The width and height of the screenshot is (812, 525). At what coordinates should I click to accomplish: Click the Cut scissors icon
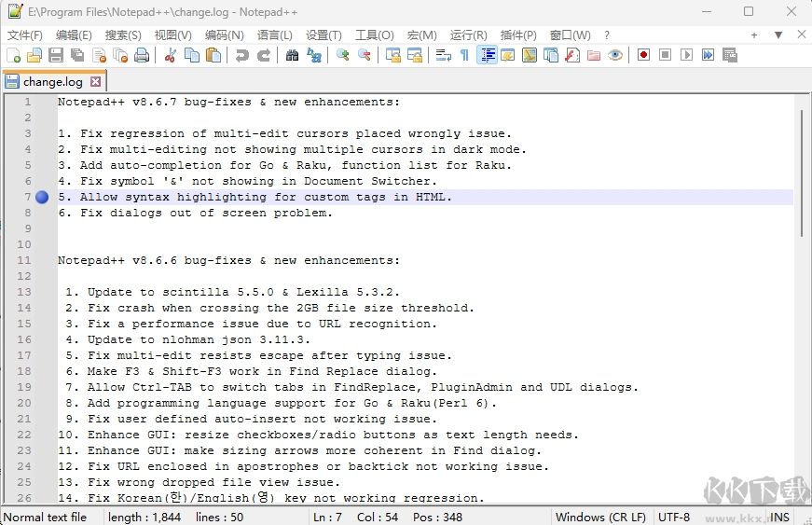170,55
